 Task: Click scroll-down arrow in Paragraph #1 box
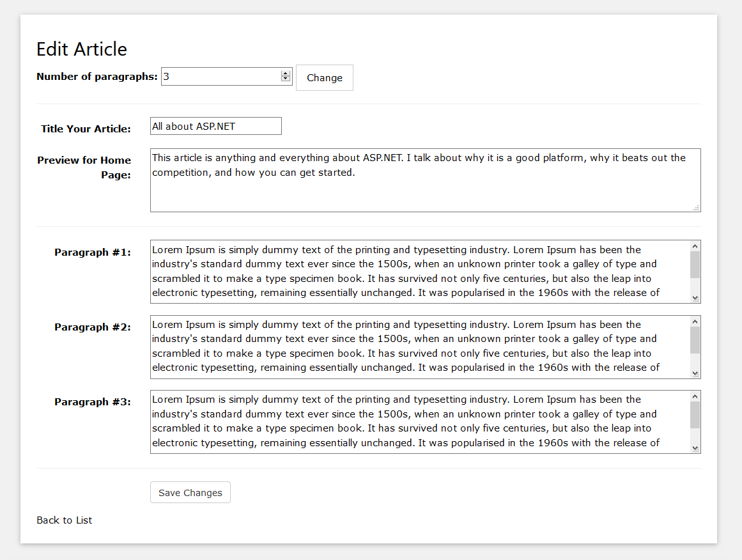click(x=695, y=298)
